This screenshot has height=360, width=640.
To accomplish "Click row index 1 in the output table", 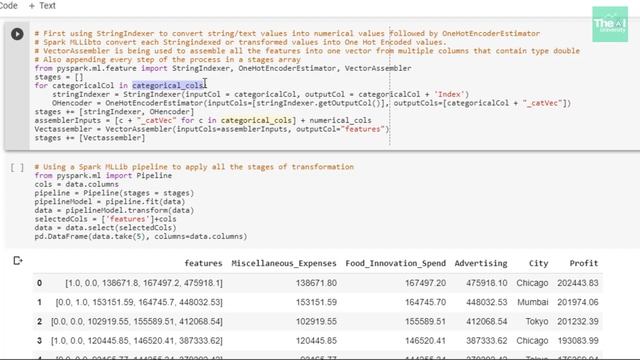I will click(x=39, y=302).
